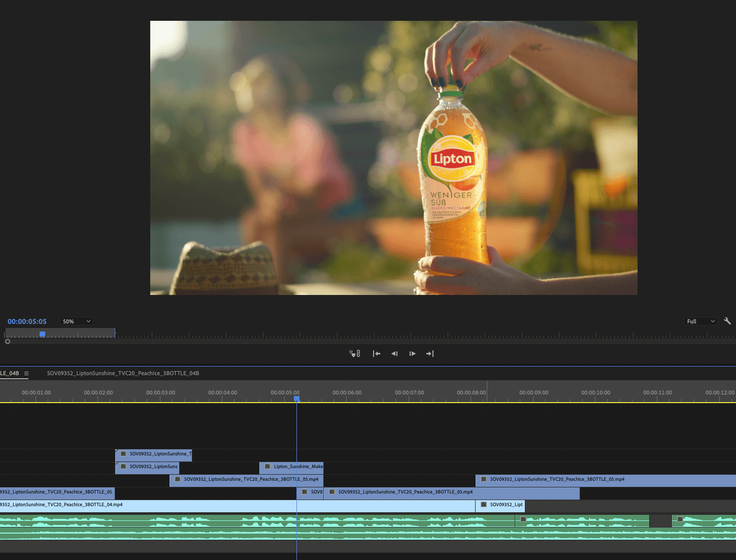This screenshot has height=560, width=736.
Task: Click the circular zoom handle under monitor scrubber
Action: pos(8,341)
